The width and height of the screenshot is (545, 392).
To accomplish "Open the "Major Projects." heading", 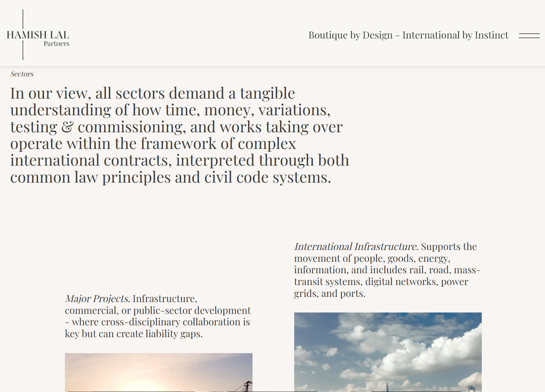I will click(x=97, y=299).
